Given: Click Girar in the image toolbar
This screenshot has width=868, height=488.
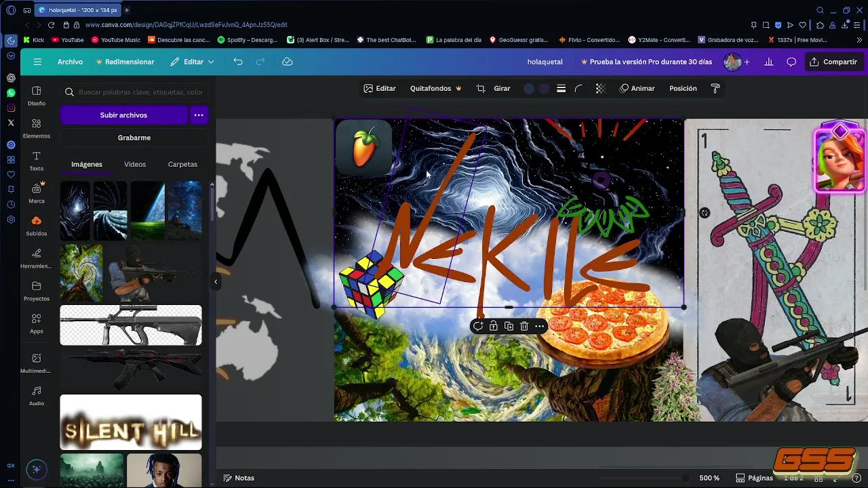Looking at the screenshot, I should (502, 88).
